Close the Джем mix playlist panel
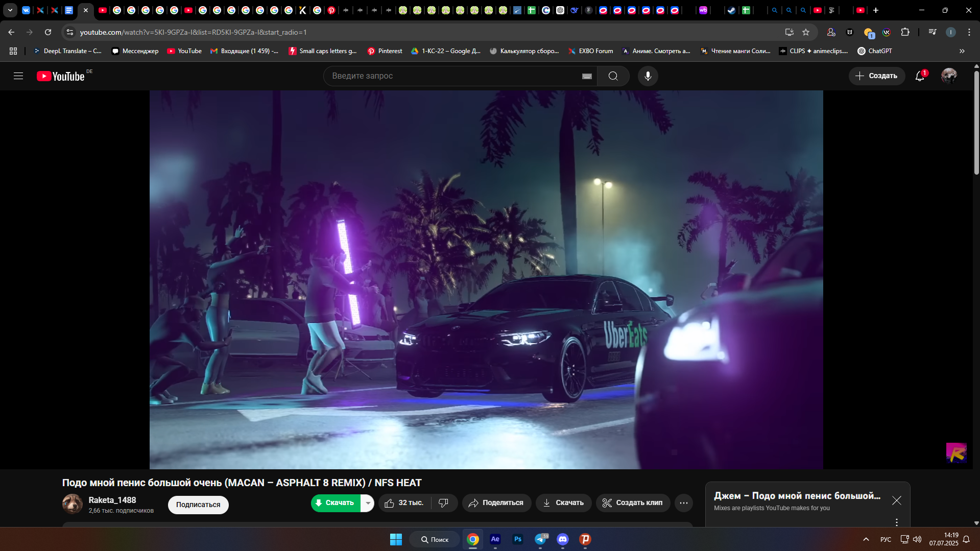Screen dimensions: 980x551 897,500
